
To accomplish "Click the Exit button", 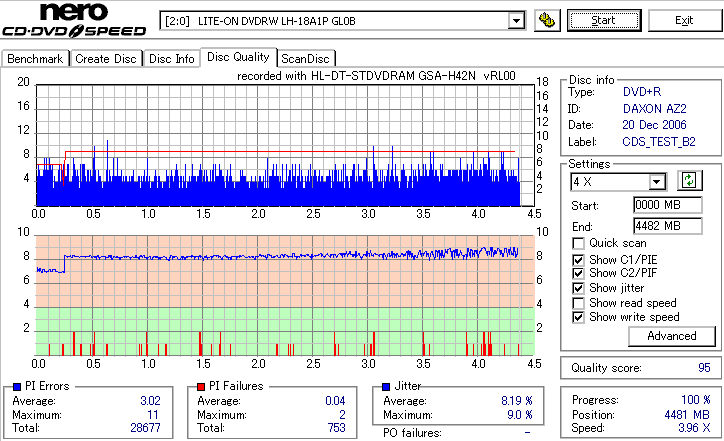I will [x=684, y=21].
